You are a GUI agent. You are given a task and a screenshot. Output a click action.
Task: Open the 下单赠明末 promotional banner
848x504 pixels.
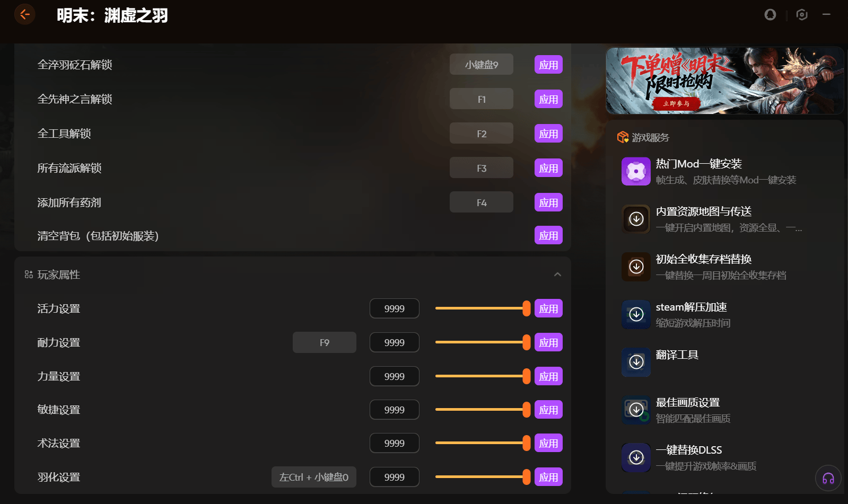[724, 81]
